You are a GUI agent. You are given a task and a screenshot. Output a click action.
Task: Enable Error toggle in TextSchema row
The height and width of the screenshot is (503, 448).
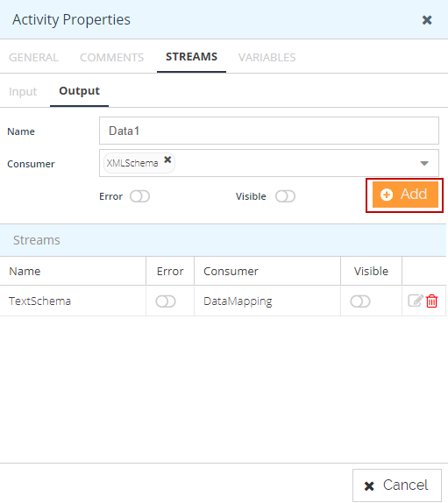[166, 301]
